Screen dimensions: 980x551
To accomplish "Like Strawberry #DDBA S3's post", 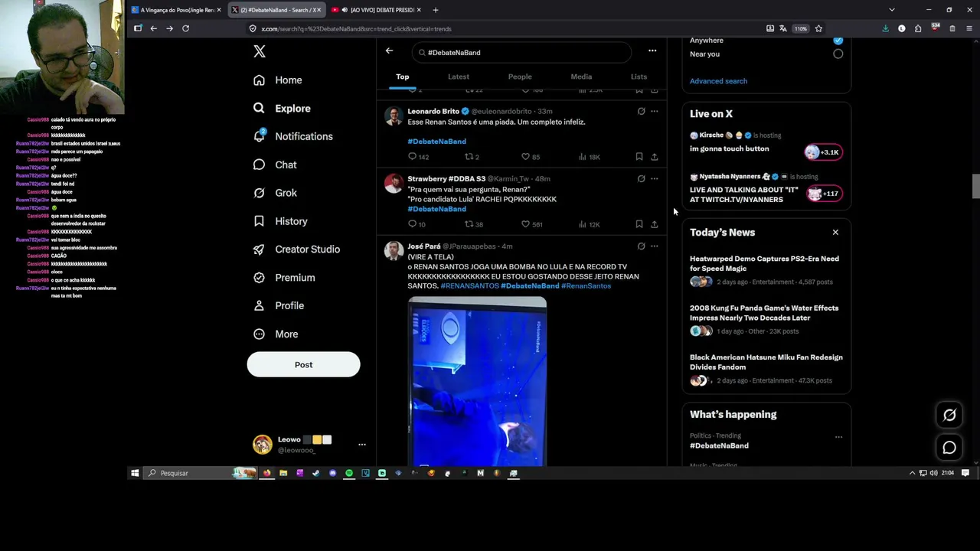I will [531, 224].
